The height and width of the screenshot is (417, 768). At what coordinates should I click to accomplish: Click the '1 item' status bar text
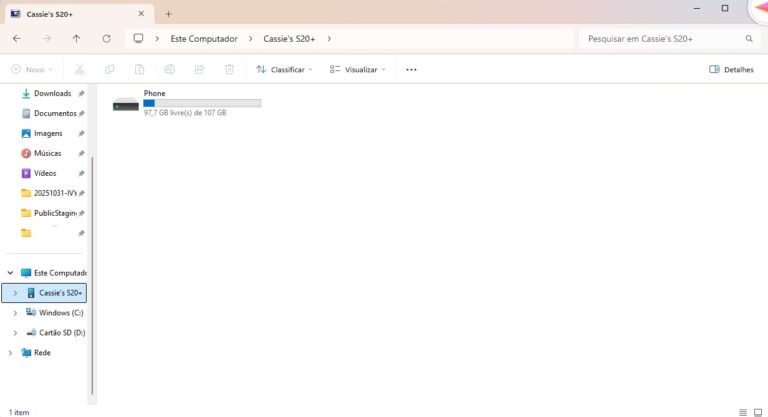click(x=19, y=413)
